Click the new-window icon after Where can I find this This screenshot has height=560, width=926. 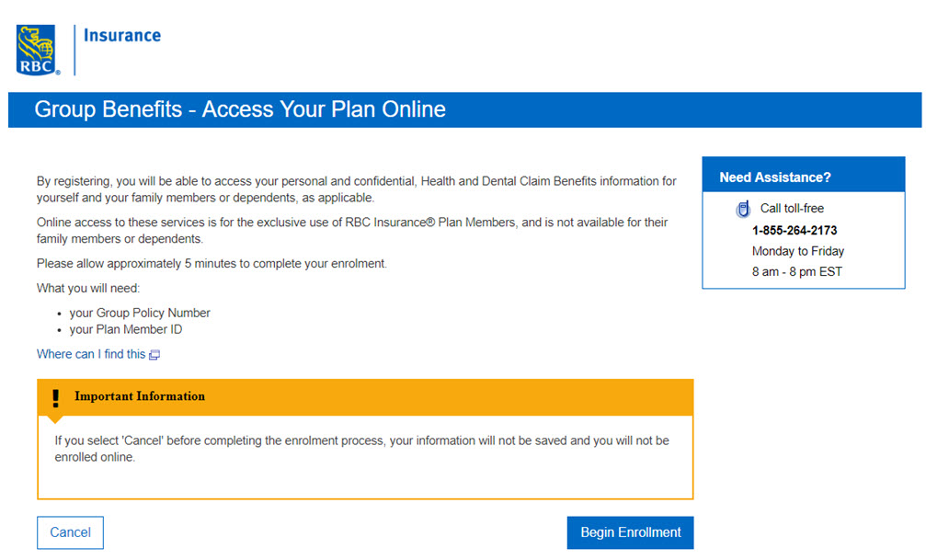(x=154, y=354)
